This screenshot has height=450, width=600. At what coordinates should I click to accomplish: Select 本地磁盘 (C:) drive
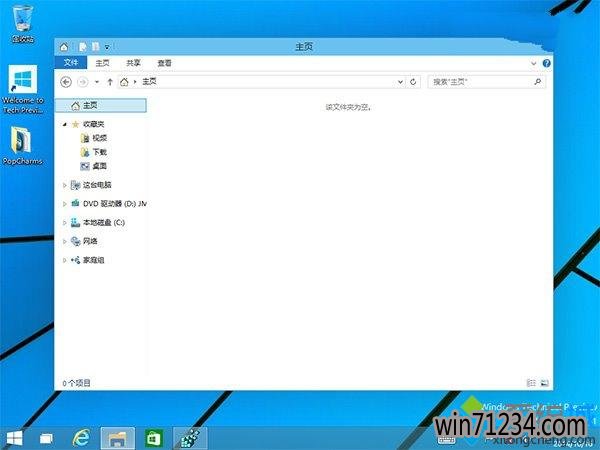point(104,222)
